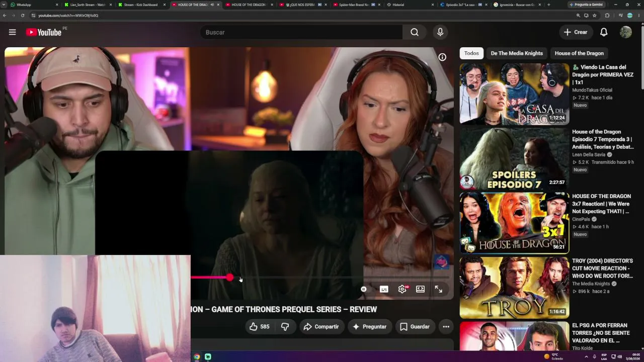Open taskbar clock showing 09:05
644x362 pixels.
tap(632, 357)
